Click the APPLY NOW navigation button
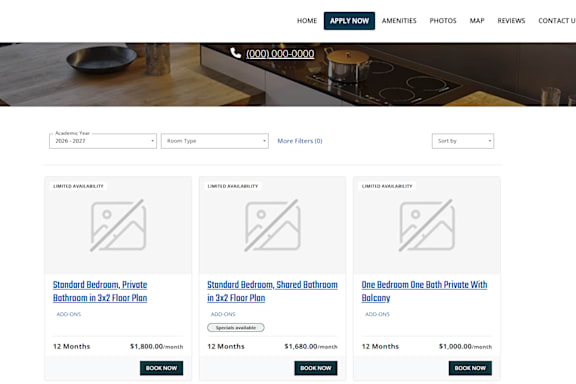The image size is (576, 384). pos(349,21)
